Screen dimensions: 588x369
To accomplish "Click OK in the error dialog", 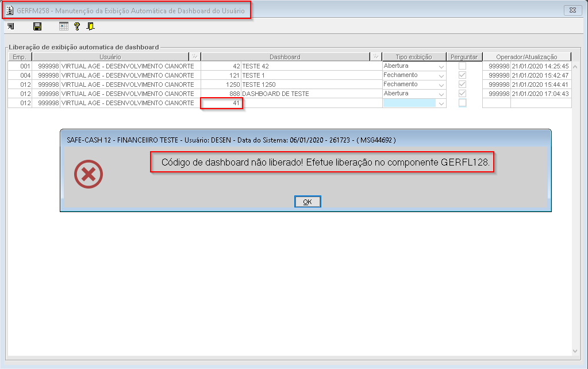I will [x=308, y=202].
